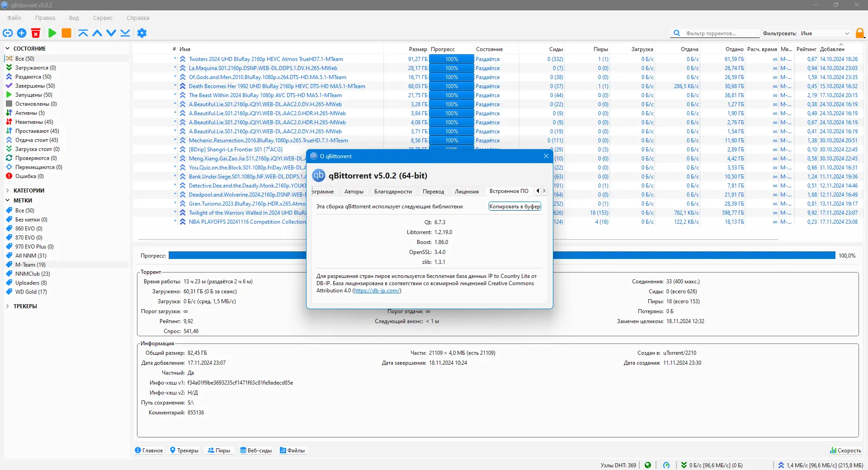Image resolution: width=868 pixels, height=470 pixels.
Task: Click the connection status globe in status bar
Action: (x=648, y=465)
